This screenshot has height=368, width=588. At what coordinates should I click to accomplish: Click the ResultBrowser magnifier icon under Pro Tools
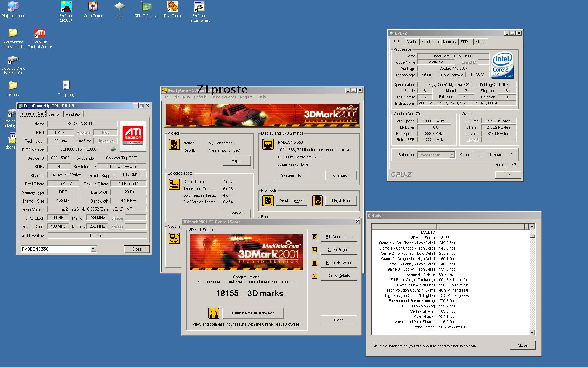(x=268, y=201)
